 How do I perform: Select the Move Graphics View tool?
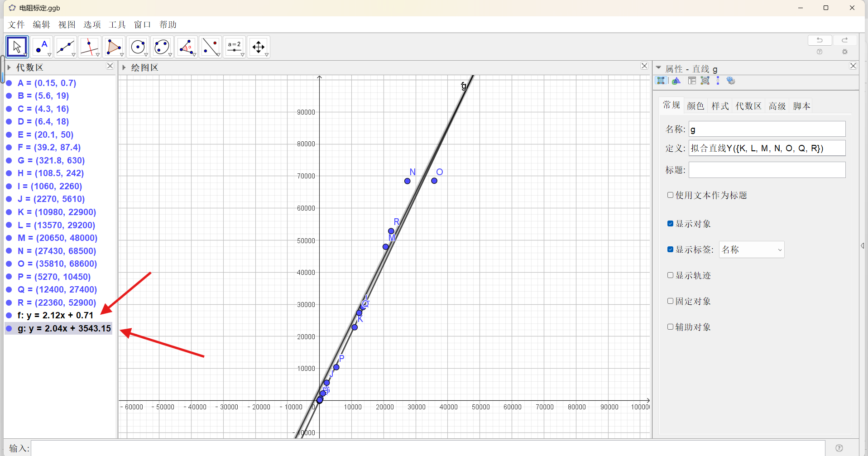pos(259,47)
